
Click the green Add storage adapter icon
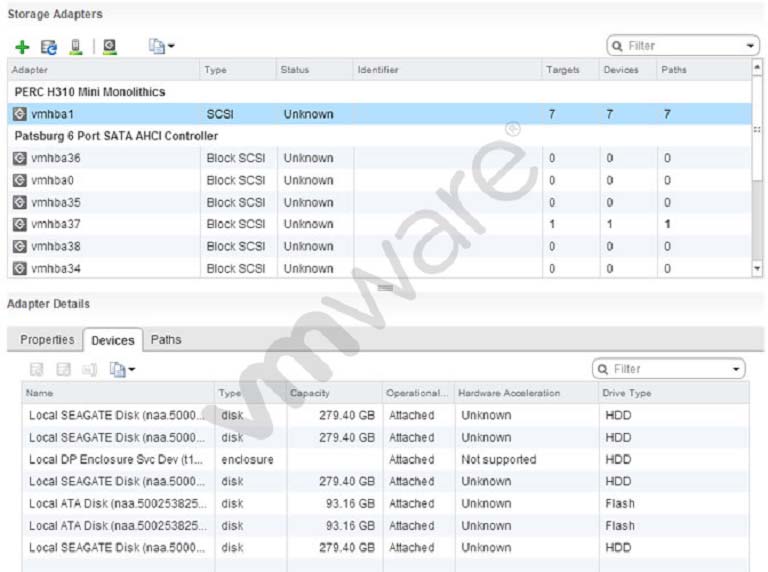23,47
